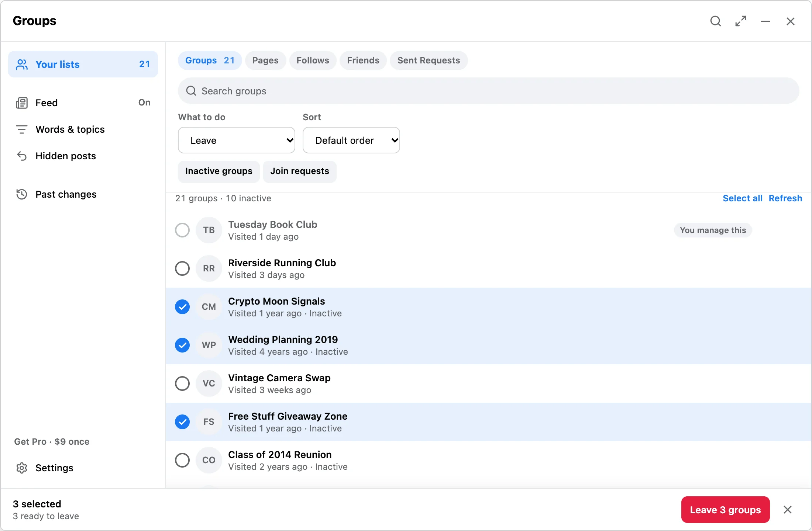
Task: Switch to the Follows tab
Action: click(x=313, y=60)
